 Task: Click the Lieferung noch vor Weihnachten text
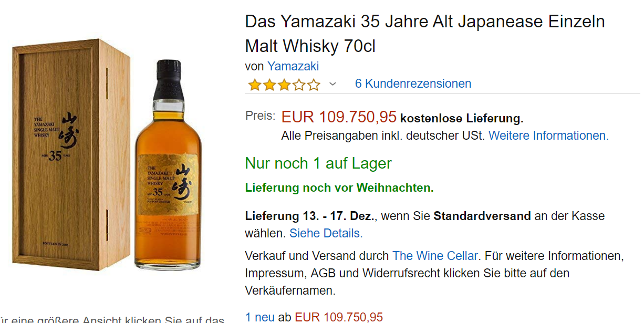tap(339, 187)
